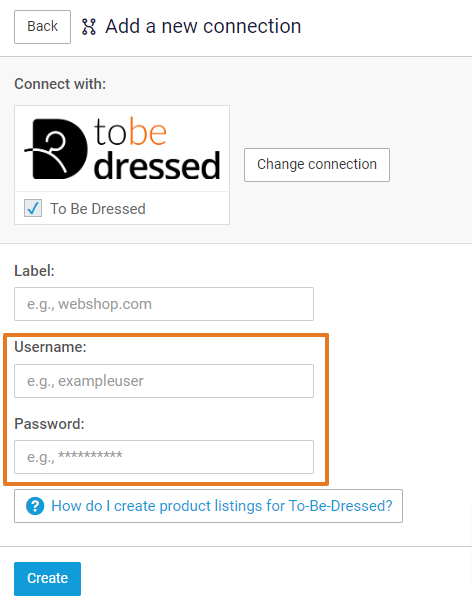The image size is (472, 607).
Task: Submit with the blue Create button
Action: [x=48, y=578]
